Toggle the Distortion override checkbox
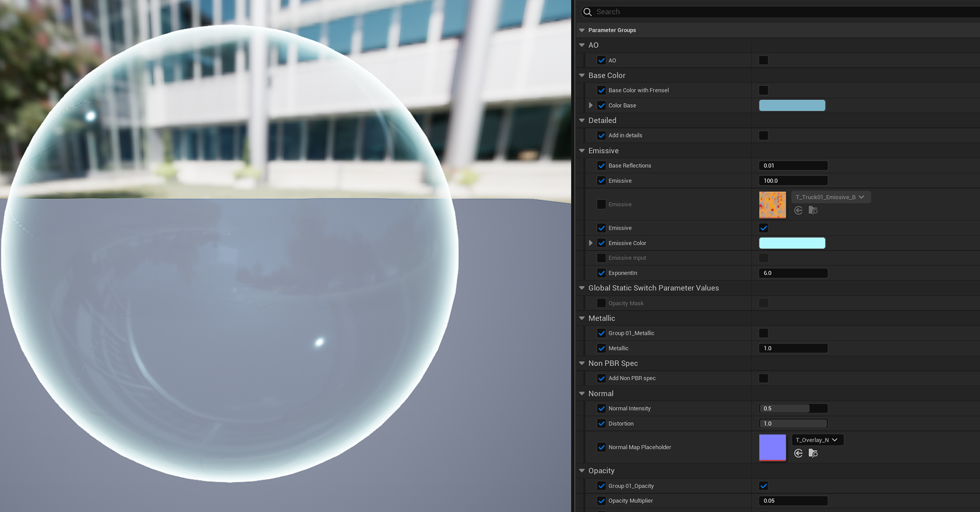Screen dimensions: 980x512 pyautogui.click(x=601, y=424)
